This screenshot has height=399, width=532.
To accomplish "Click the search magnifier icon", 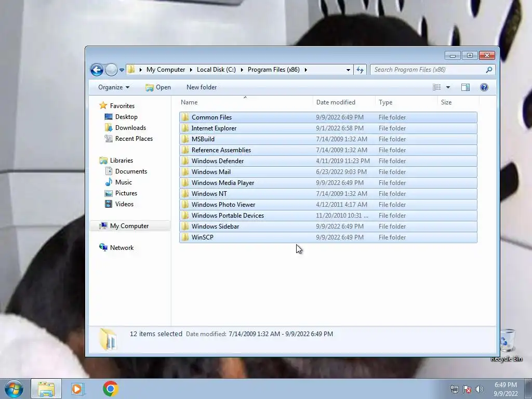I will click(489, 70).
